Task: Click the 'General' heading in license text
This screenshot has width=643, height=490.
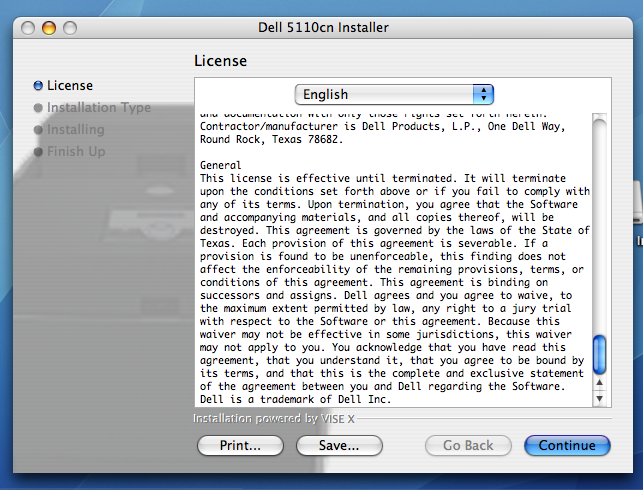Action: coord(220,165)
